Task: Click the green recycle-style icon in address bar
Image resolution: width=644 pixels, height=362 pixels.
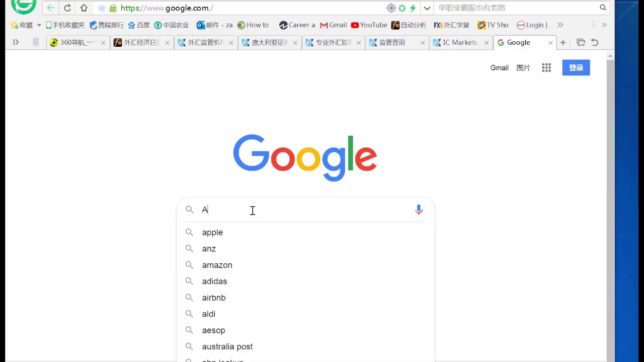Action: point(402,8)
